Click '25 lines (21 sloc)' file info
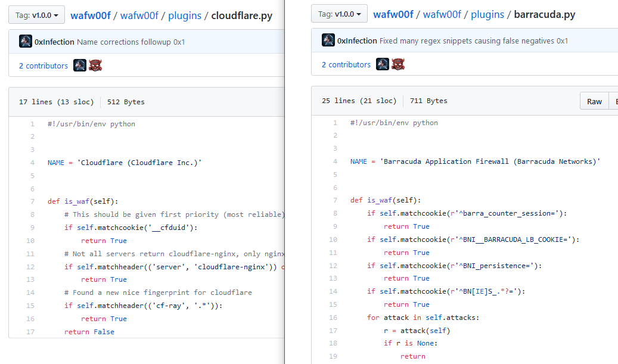 [359, 101]
